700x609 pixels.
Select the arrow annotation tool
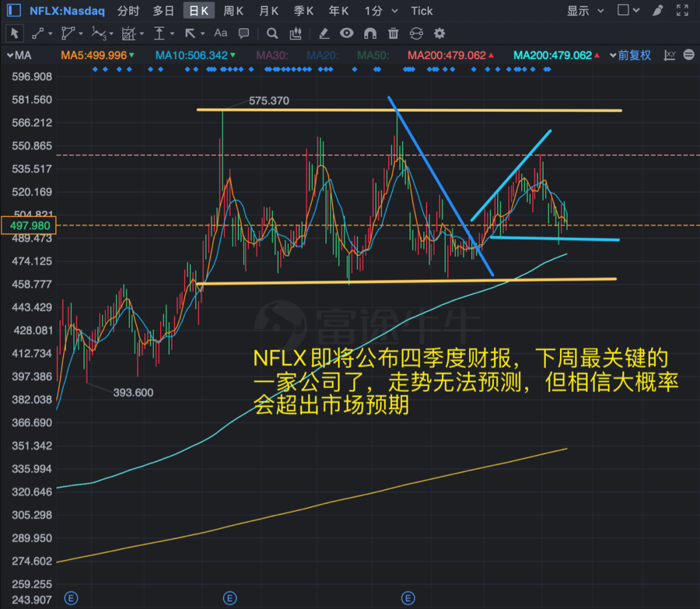coord(190,34)
